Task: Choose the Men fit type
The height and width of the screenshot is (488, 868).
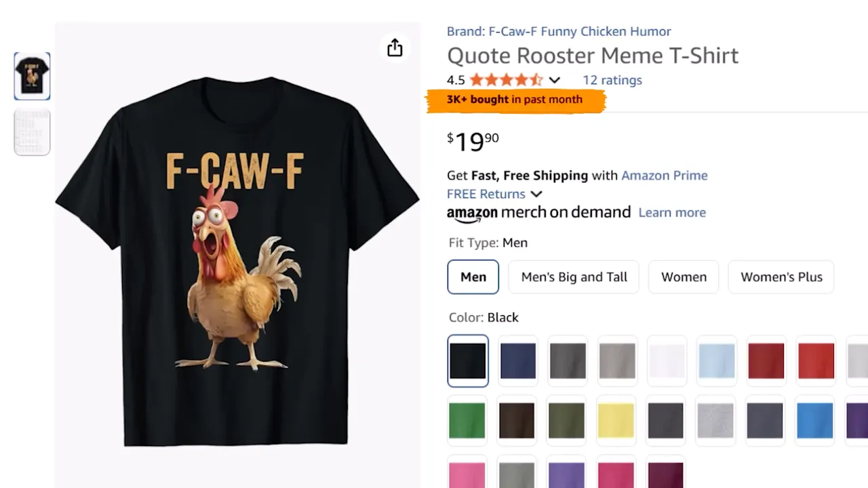Action: pos(473,277)
